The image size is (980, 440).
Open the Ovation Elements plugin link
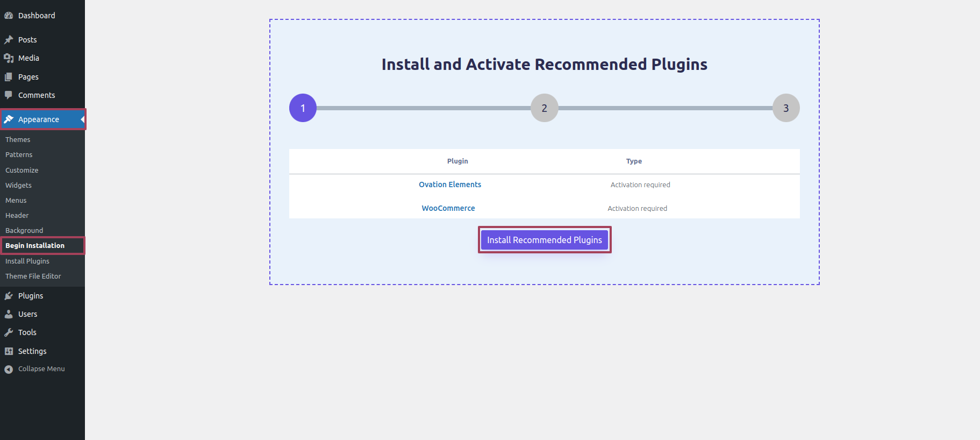pyautogui.click(x=450, y=184)
